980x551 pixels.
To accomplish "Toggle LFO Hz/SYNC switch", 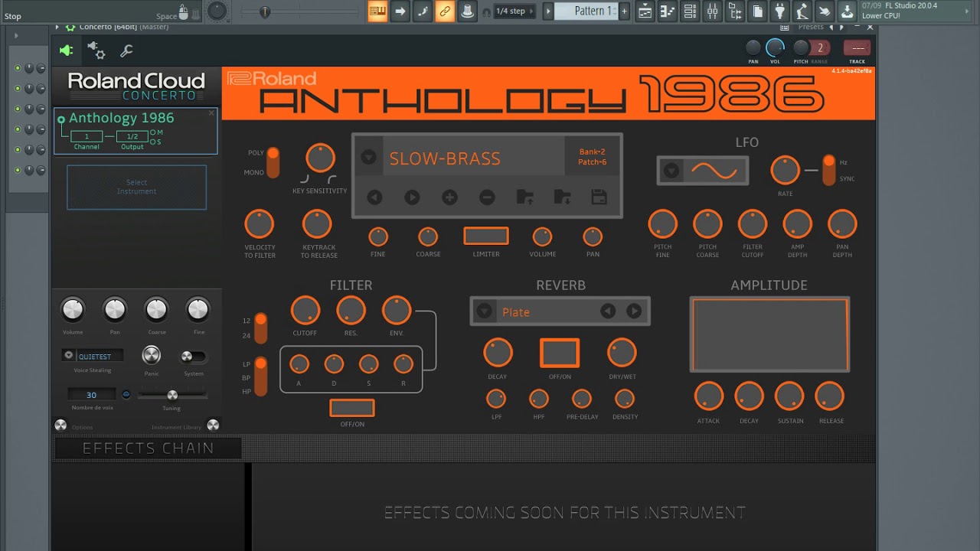I will [828, 170].
